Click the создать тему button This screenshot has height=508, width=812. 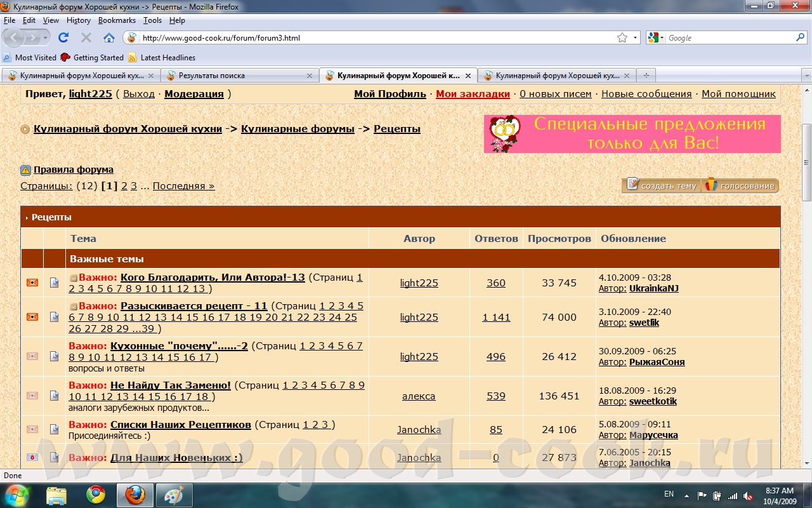click(662, 185)
